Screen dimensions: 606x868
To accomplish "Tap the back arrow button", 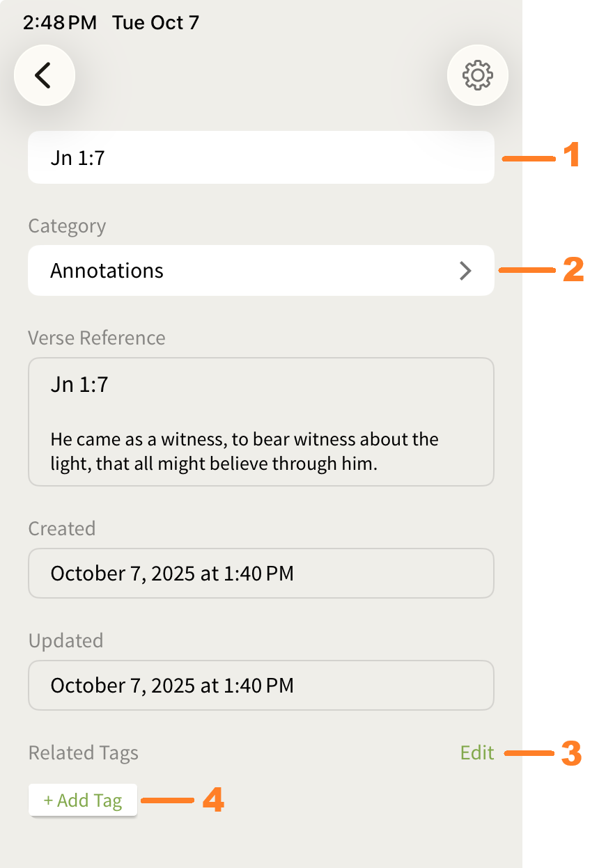I will pos(44,75).
